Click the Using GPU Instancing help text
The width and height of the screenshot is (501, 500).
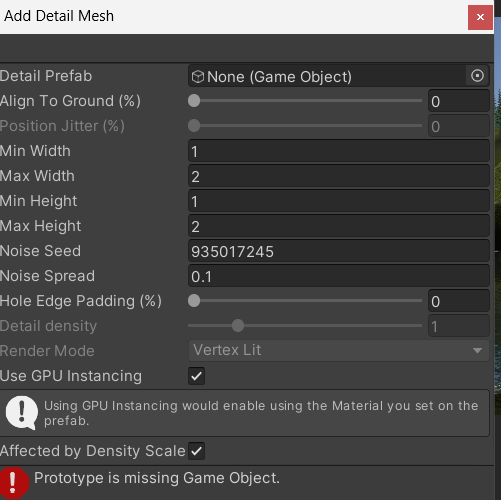[x=261, y=413]
